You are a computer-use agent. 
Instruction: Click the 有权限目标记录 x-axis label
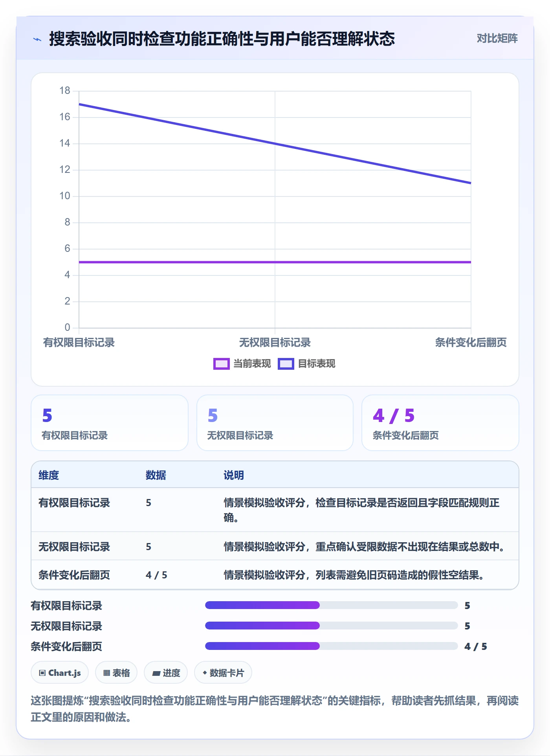[x=79, y=343]
